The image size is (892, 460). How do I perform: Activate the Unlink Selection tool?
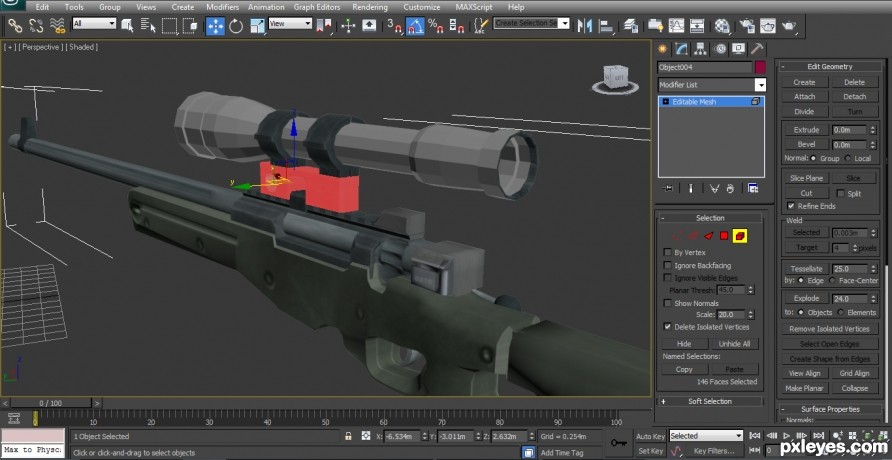(x=36, y=25)
